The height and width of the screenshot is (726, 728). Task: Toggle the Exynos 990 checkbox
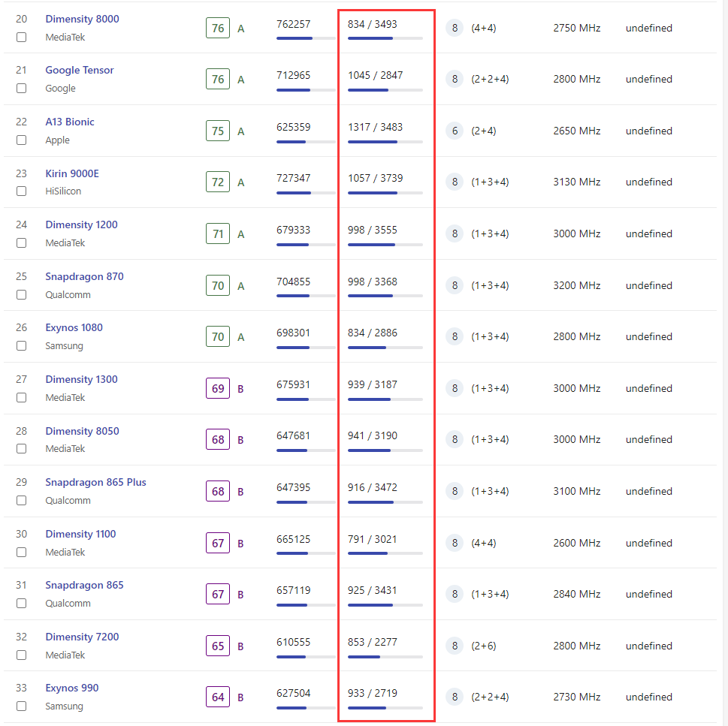pyautogui.click(x=21, y=706)
